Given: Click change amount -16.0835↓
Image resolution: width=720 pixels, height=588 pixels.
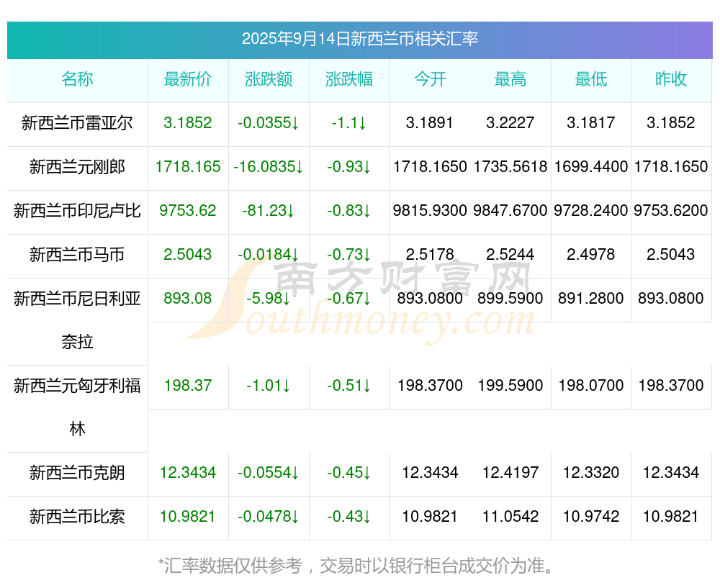Looking at the screenshot, I should click(269, 167).
